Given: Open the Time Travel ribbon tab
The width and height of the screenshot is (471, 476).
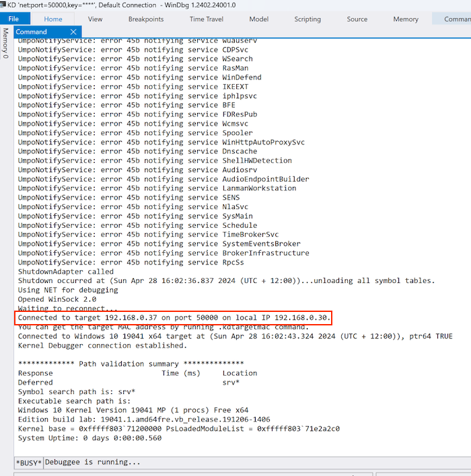Looking at the screenshot, I should click(207, 19).
